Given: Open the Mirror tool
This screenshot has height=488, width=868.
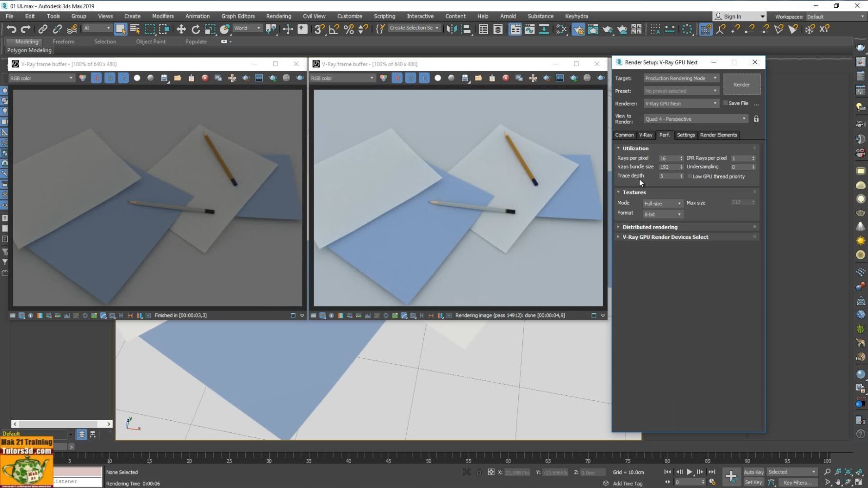Looking at the screenshot, I should (452, 29).
